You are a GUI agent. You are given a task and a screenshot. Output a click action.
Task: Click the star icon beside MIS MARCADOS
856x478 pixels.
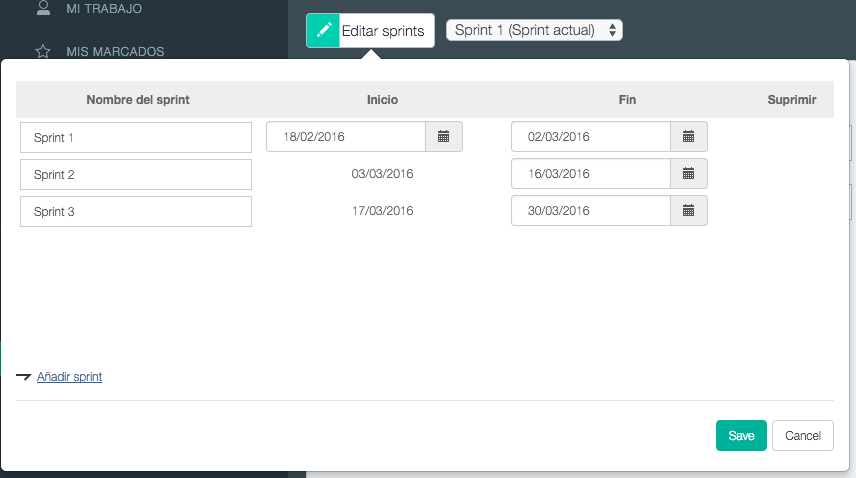click(43, 51)
